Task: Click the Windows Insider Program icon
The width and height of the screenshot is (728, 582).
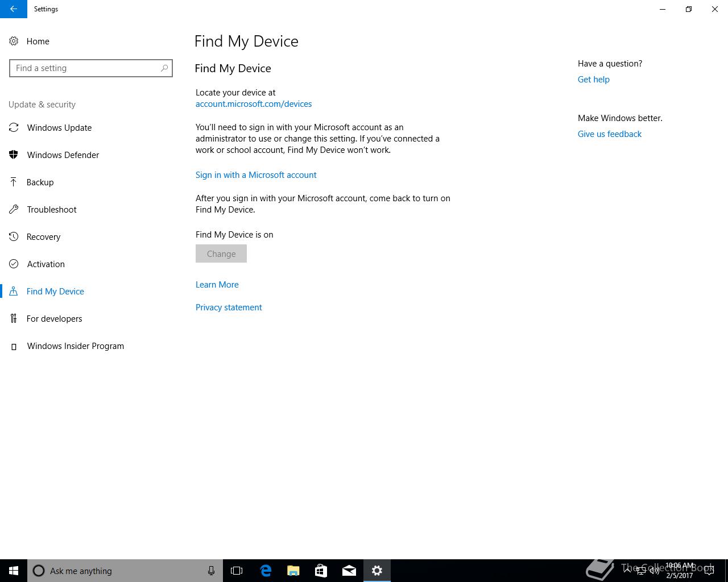Action: click(x=14, y=346)
